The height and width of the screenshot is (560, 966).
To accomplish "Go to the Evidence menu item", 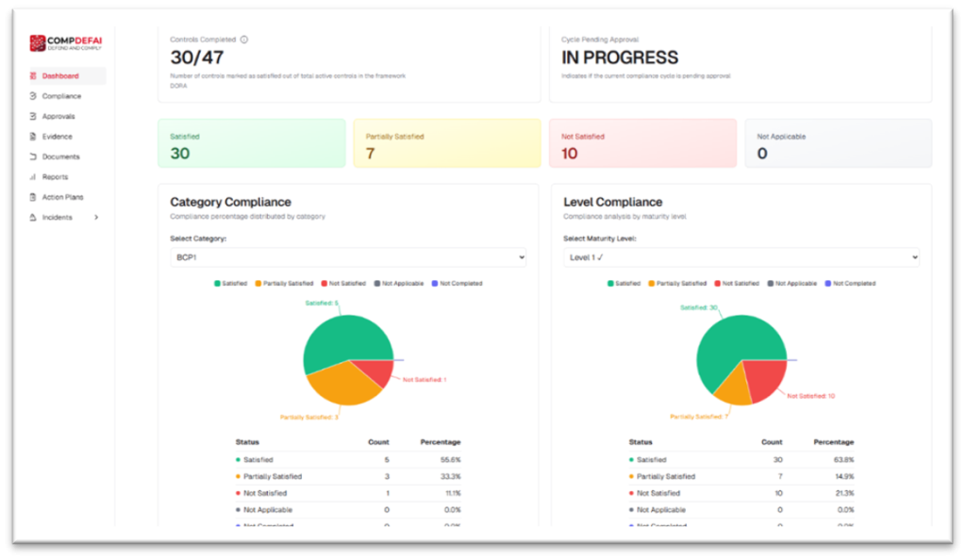I will point(57,137).
